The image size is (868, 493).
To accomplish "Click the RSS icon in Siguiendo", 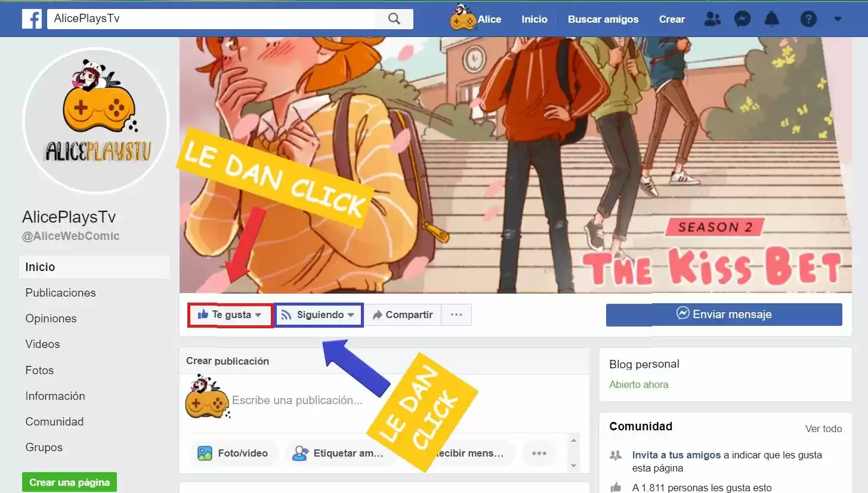I will 286,315.
